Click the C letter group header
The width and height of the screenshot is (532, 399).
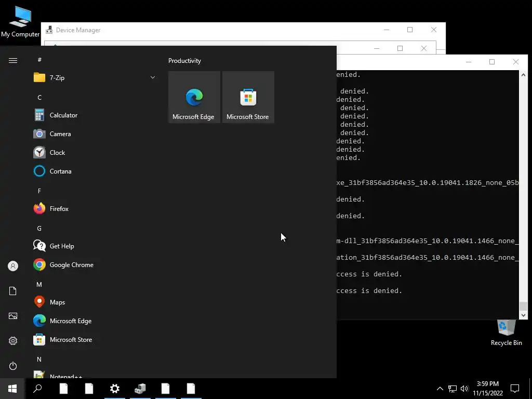pyautogui.click(x=39, y=97)
